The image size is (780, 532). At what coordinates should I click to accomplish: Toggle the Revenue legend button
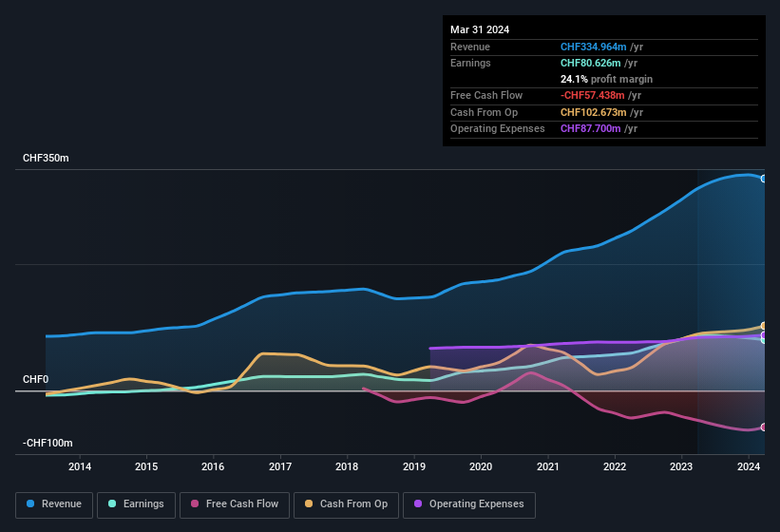pyautogui.click(x=54, y=504)
